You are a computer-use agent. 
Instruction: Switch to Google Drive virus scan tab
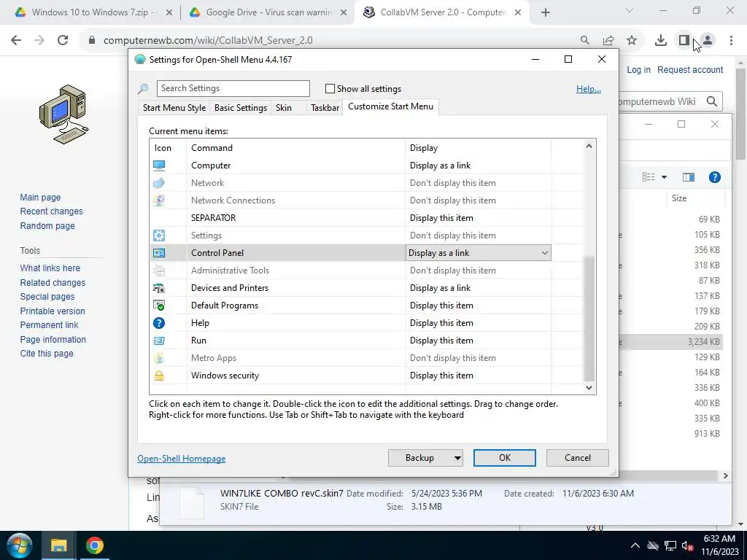(268, 12)
